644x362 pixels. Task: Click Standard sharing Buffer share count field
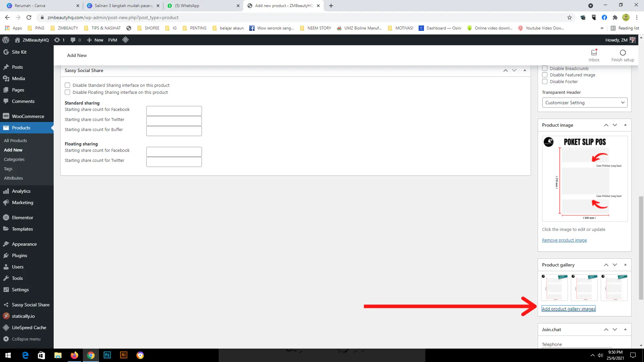174,131
